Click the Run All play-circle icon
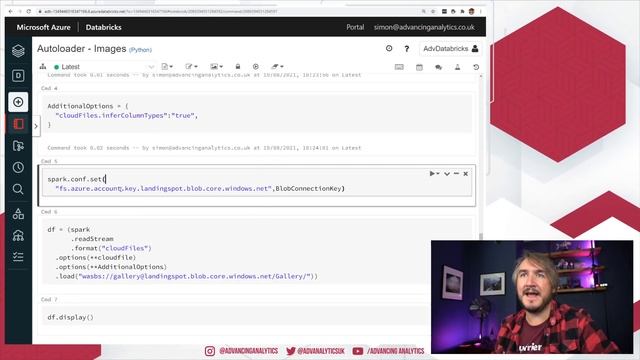The width and height of the screenshot is (640, 360). [256, 67]
